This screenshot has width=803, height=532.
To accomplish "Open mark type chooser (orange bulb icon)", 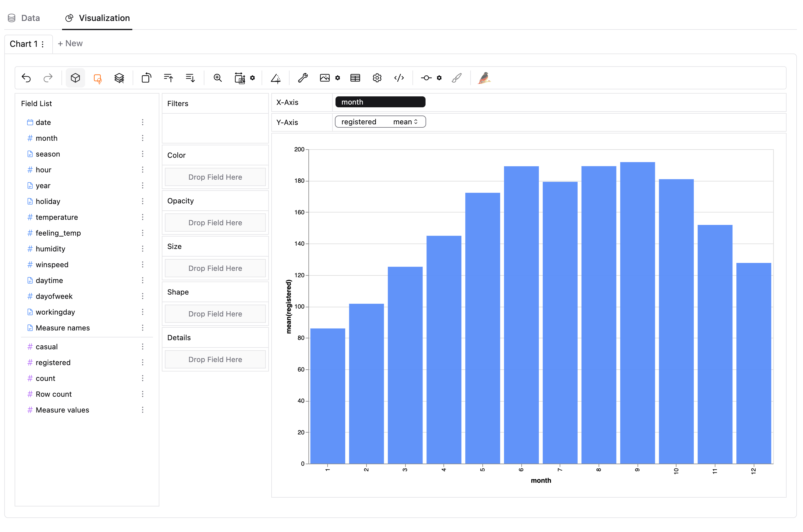I will point(97,78).
